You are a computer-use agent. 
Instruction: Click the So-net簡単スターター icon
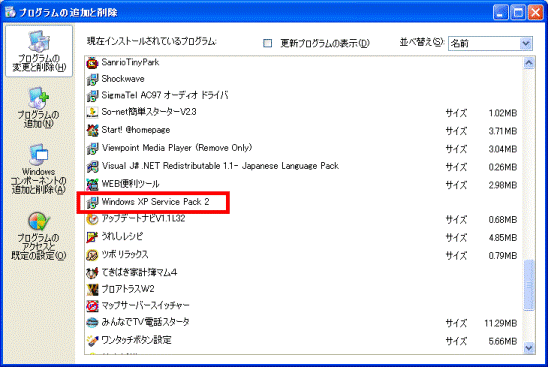[x=92, y=112]
